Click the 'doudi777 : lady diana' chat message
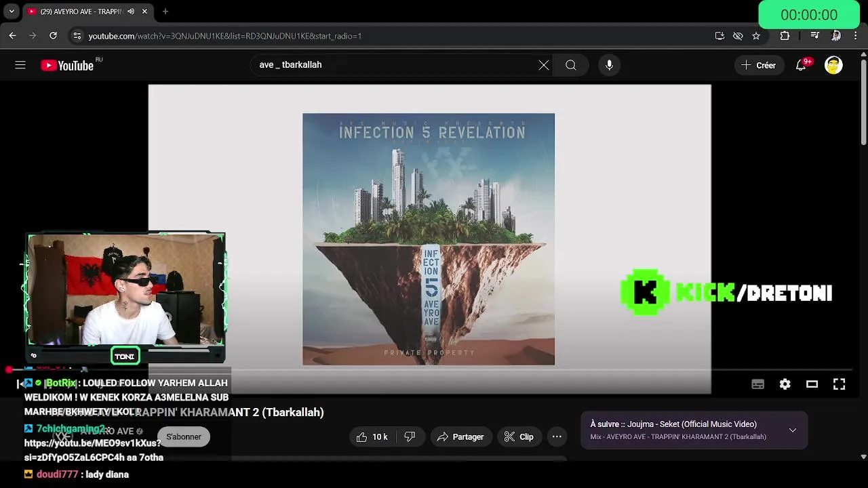Viewport: 868px width, 488px height. (77, 474)
